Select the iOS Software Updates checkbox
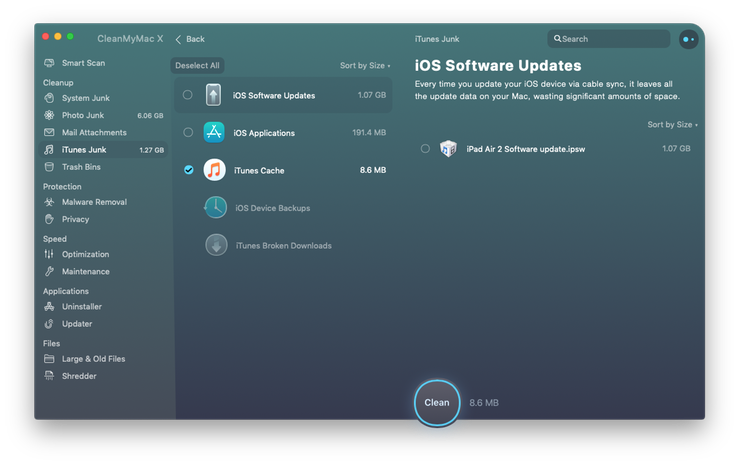Viewport: 740px width, 465px height. 187,95
